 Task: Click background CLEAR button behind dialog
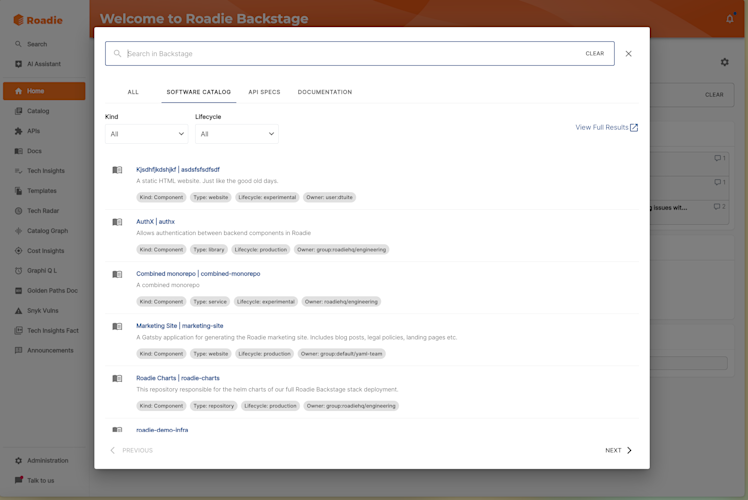click(x=714, y=94)
